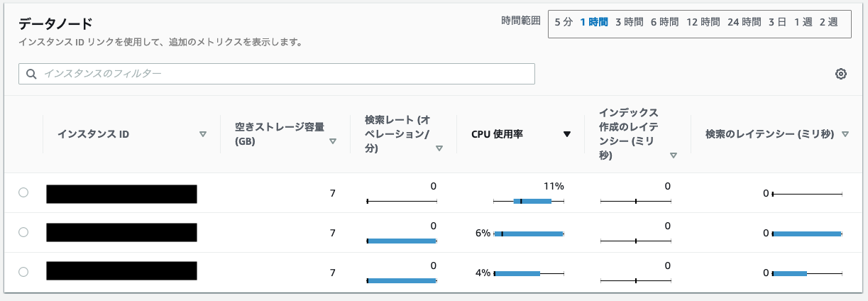
Task: Switch time range to 3 時間
Action: (x=629, y=22)
